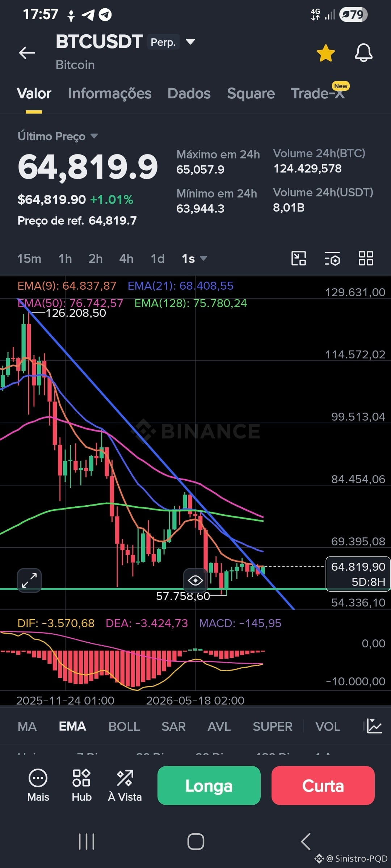This screenshot has height=868, width=391.
Task: Tap the Android back navigation button
Action: point(306,841)
